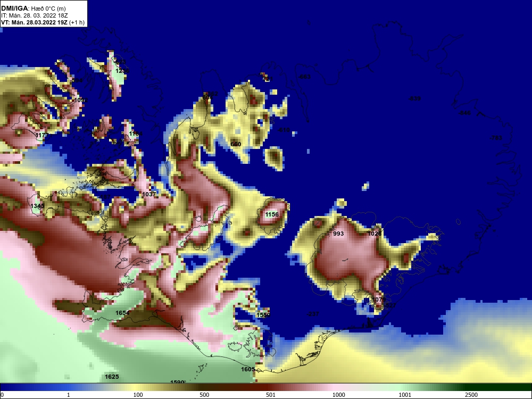
Task: Click the '1625' height value on the map
Action: point(112,377)
